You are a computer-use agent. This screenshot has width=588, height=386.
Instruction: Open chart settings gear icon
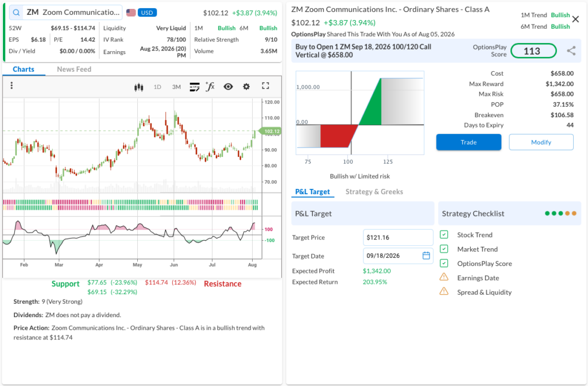246,87
